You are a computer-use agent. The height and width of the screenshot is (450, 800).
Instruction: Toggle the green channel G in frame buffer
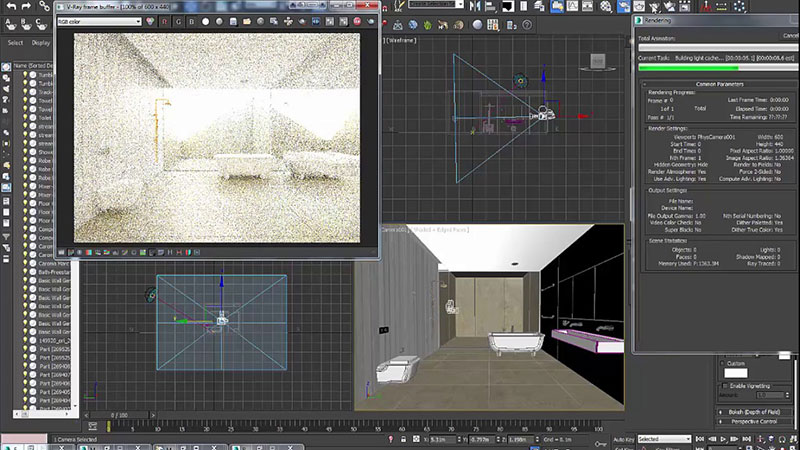[178, 21]
